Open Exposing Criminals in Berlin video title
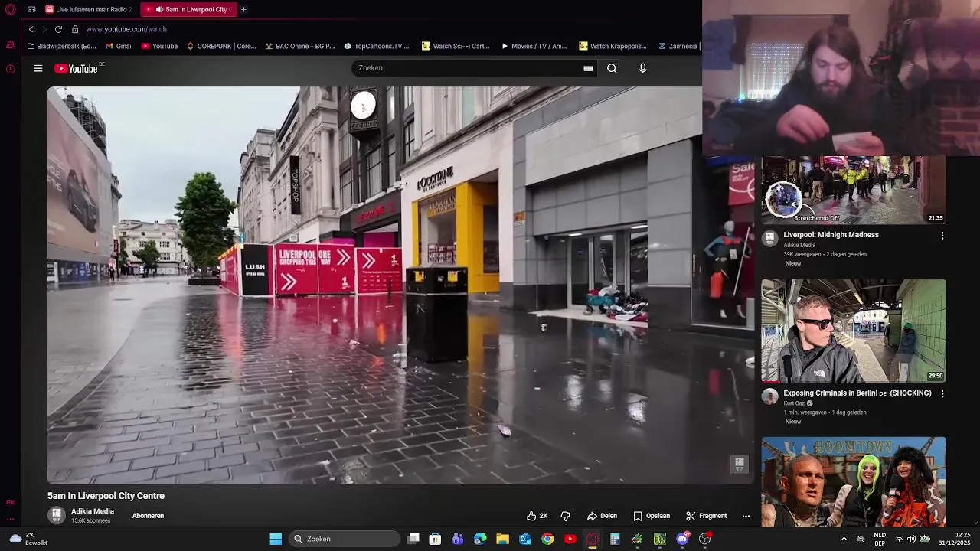 click(x=857, y=393)
